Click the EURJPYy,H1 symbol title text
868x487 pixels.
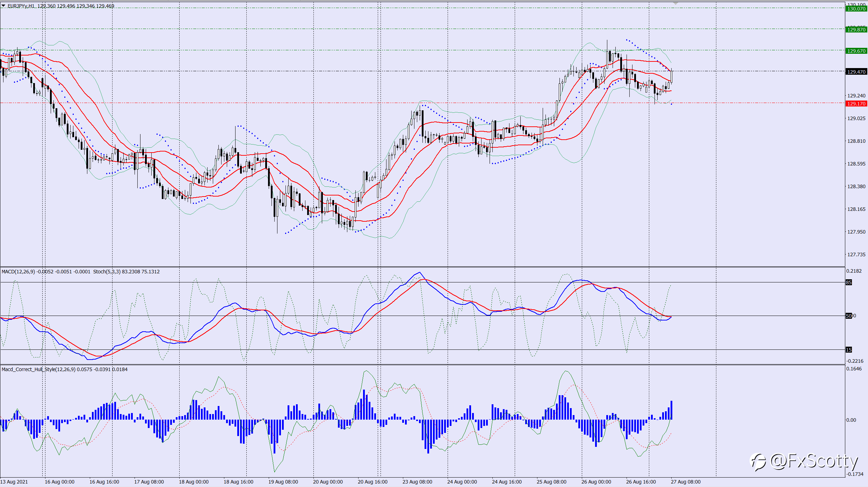pos(21,6)
